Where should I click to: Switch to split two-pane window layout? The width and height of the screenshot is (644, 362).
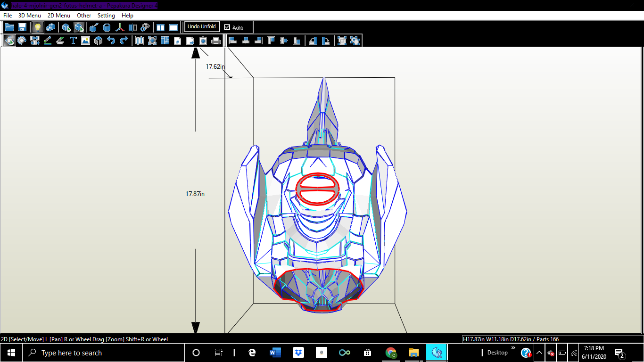point(161,27)
